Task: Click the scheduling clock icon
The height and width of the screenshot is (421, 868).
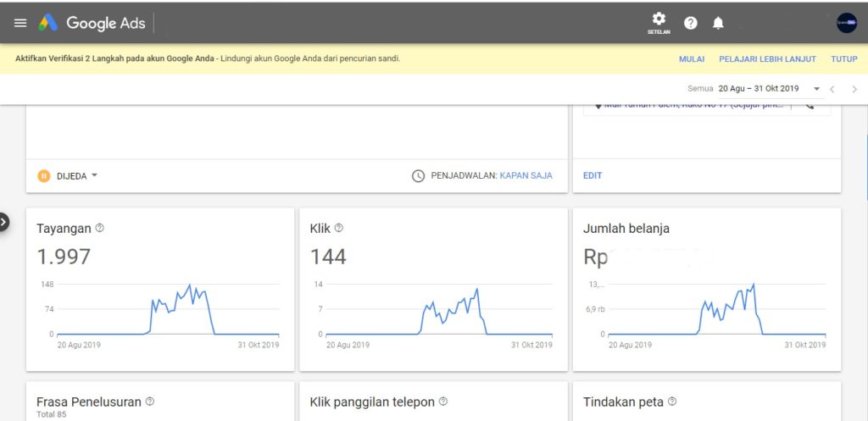Action: tap(418, 176)
